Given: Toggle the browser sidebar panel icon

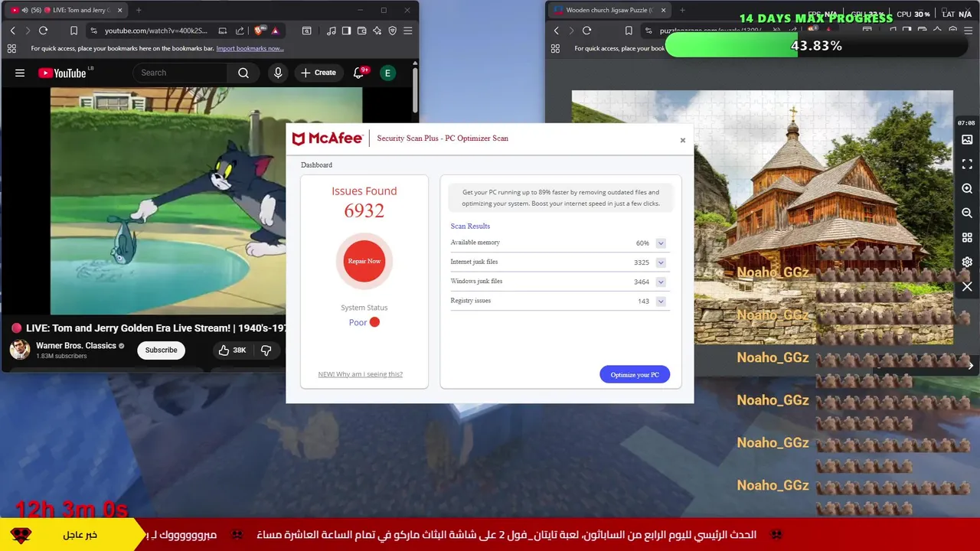Looking at the screenshot, I should pos(346,31).
